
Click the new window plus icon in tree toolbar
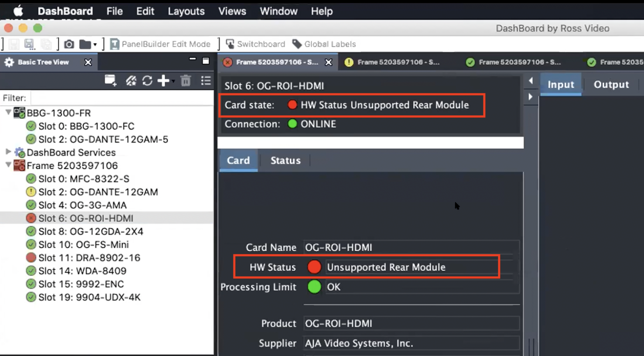pos(111,80)
